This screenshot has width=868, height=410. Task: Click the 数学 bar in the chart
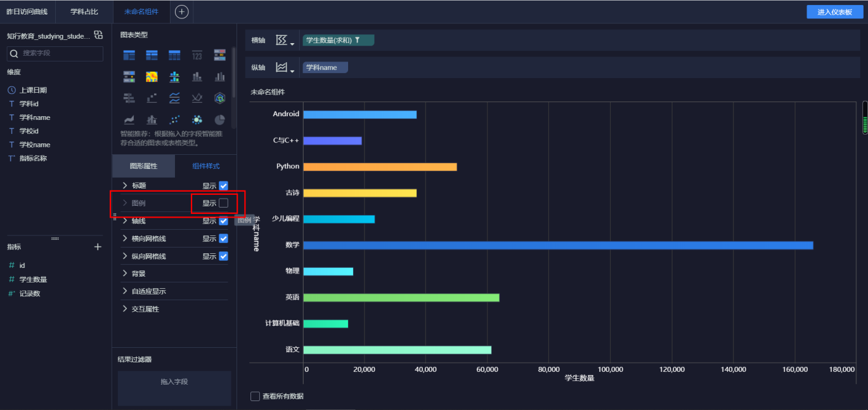click(558, 245)
